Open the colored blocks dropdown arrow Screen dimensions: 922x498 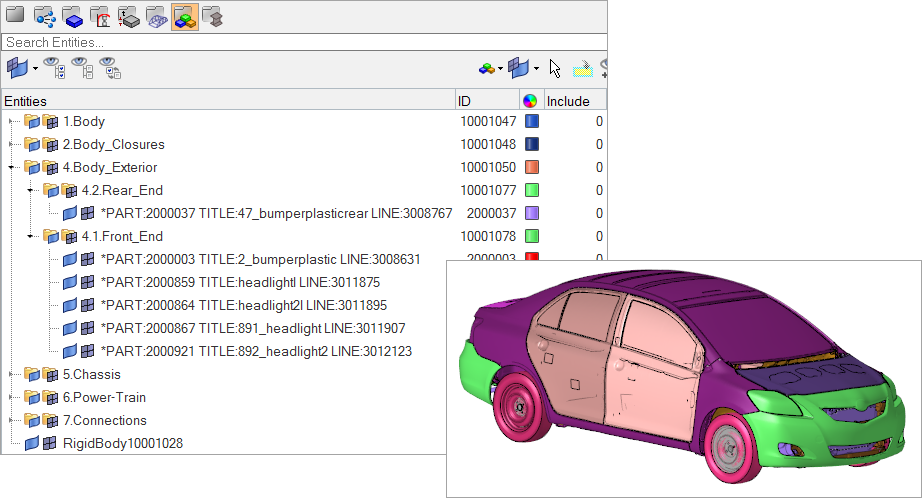coord(500,69)
